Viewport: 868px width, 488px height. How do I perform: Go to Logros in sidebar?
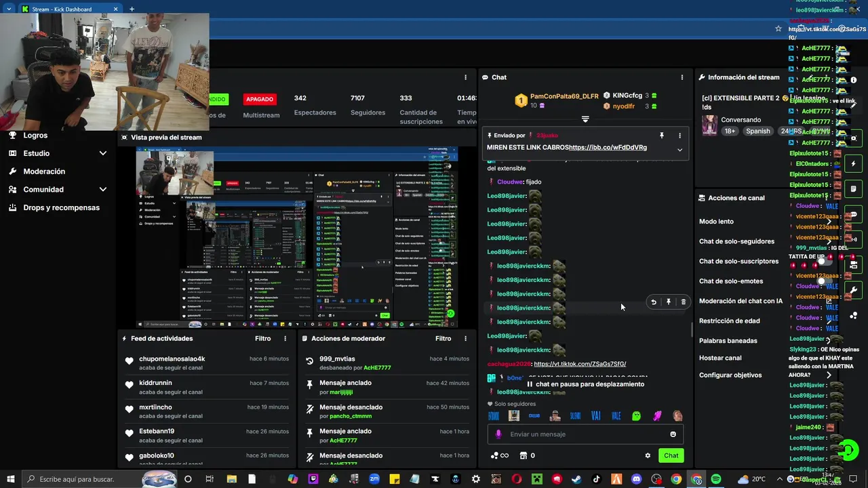35,135
